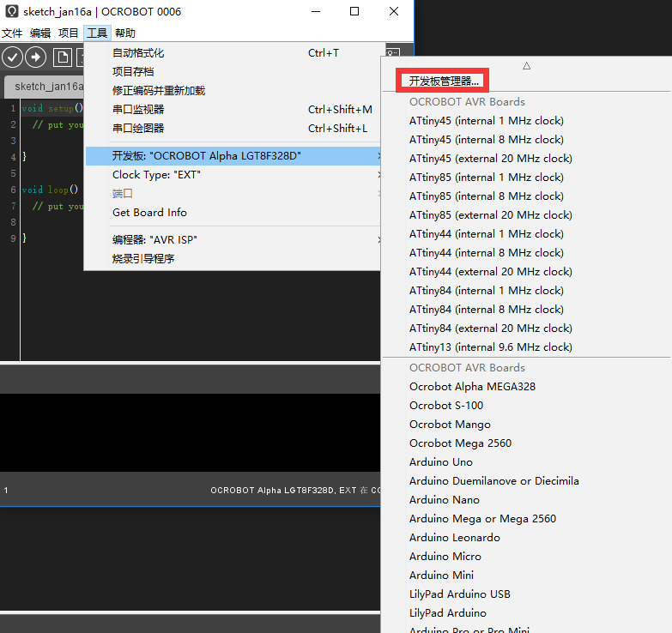Click the app logo in title bar
Image resolution: width=672 pixels, height=633 pixels.
point(12,11)
